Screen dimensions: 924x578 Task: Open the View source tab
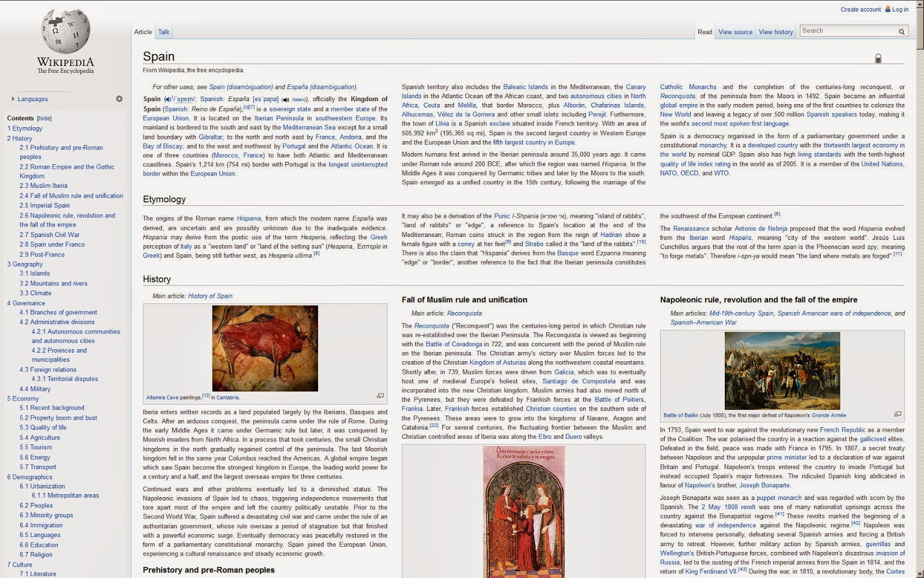[x=735, y=32]
